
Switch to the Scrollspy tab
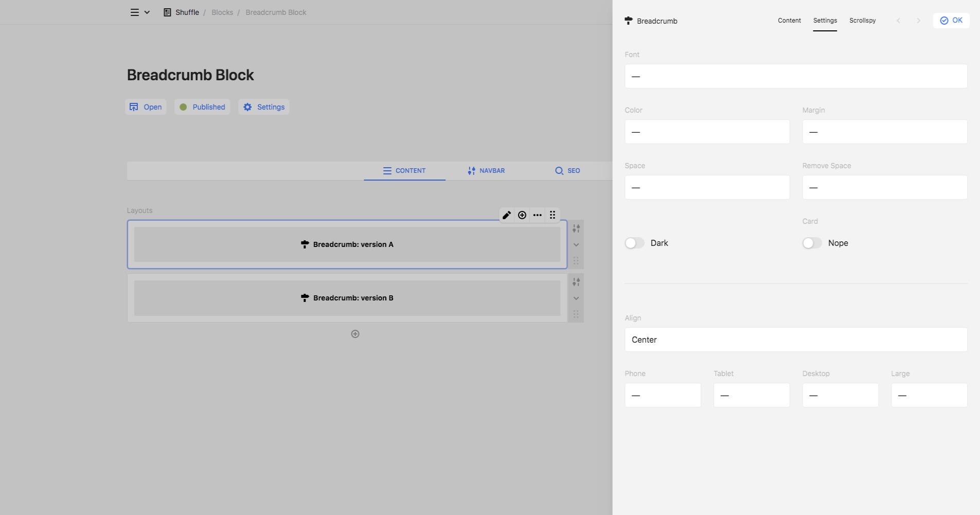tap(862, 21)
